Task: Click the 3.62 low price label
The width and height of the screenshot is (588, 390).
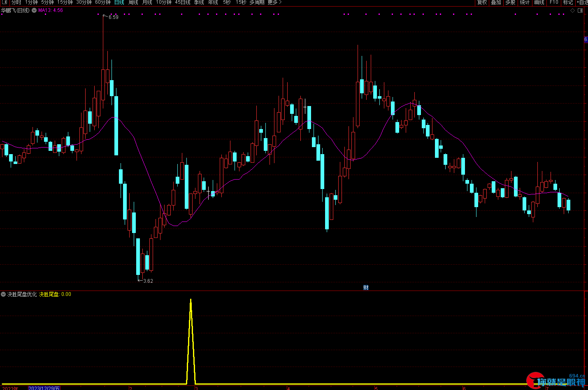Action: click(148, 281)
